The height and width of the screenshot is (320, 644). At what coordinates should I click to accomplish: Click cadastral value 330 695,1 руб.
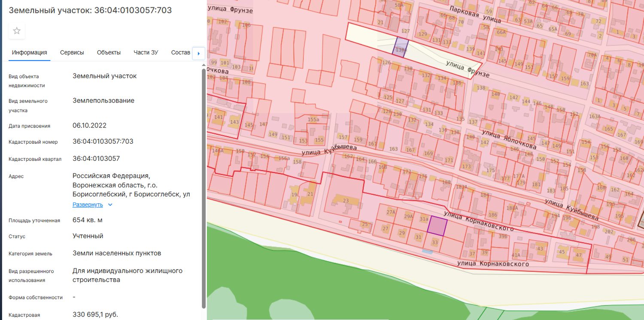point(95,314)
